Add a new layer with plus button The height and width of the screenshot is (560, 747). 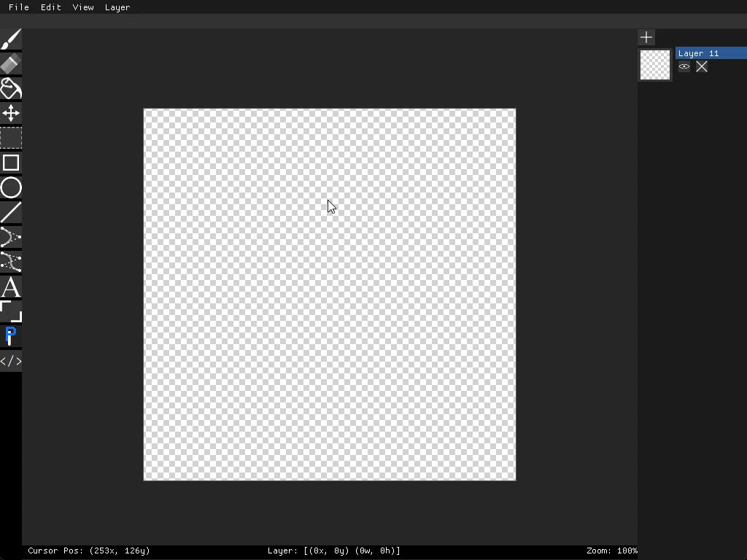point(646,37)
